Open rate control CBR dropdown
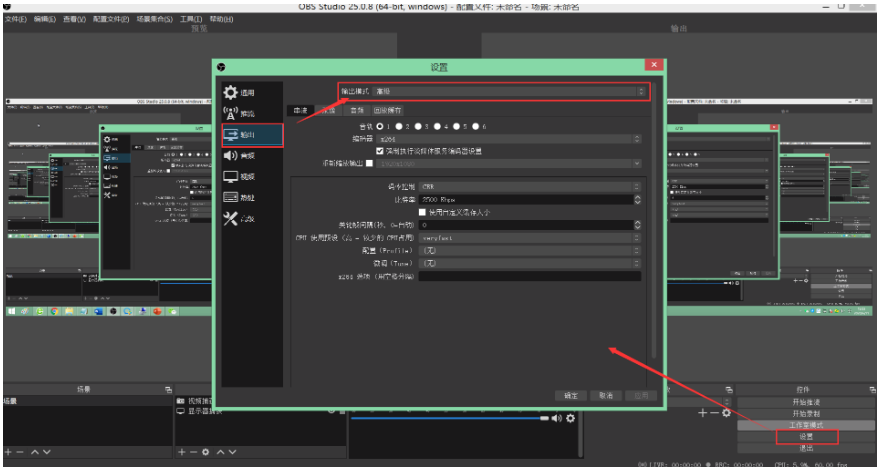Image resolution: width=879 pixels, height=474 pixels. [530, 187]
